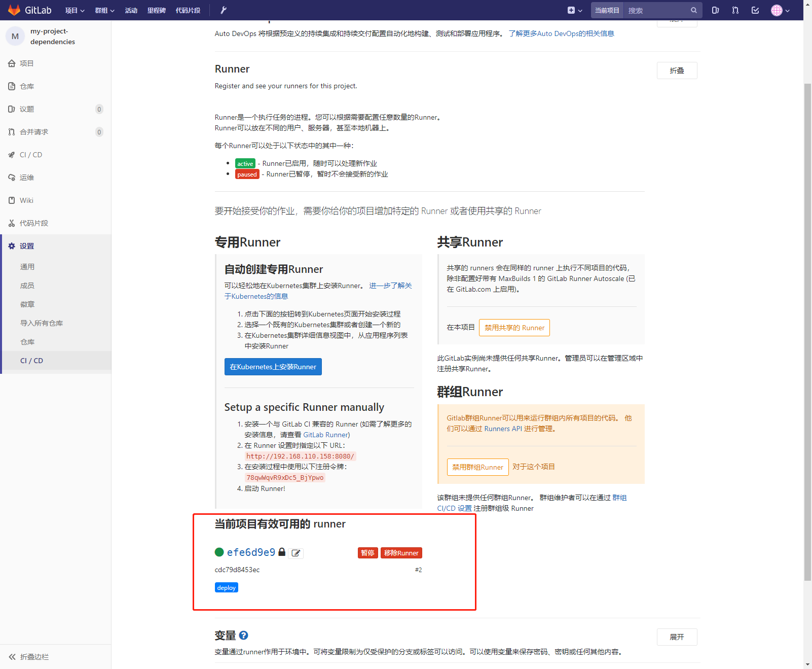812x669 pixels.
Task: Open the GitLab Runner documentation link
Action: click(325, 435)
